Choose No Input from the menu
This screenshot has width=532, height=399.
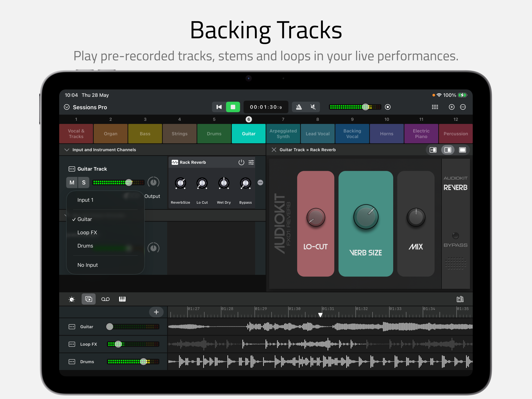point(105,265)
